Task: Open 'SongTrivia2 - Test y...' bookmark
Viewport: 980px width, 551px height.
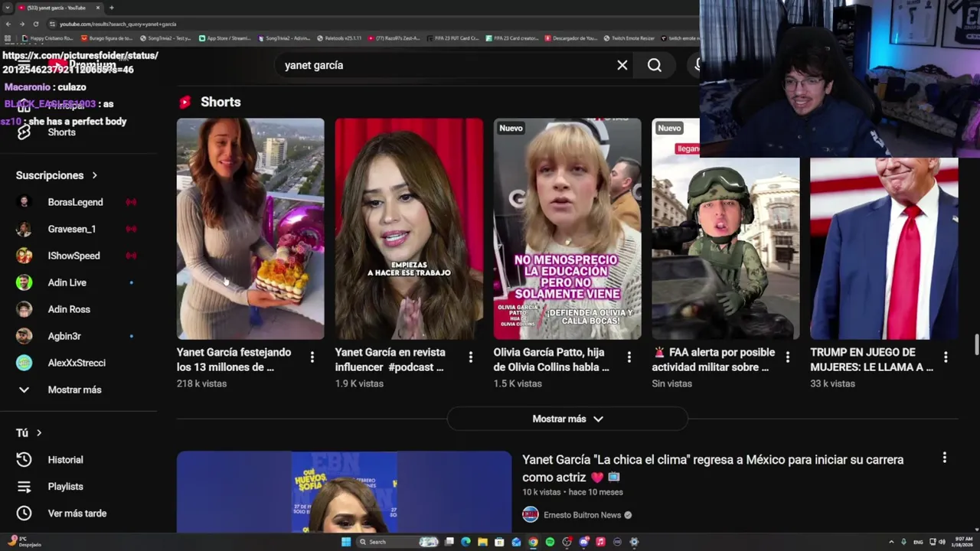Action: pos(165,38)
